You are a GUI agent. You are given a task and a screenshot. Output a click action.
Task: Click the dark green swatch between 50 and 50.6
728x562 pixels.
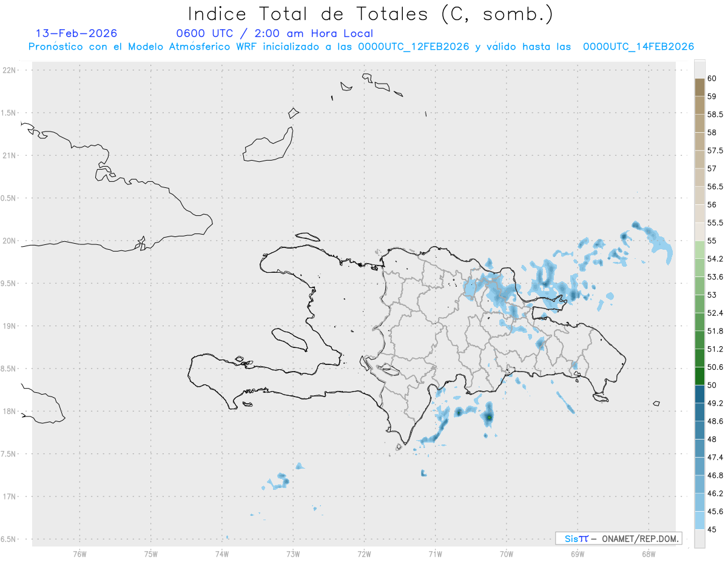pyautogui.click(x=699, y=376)
